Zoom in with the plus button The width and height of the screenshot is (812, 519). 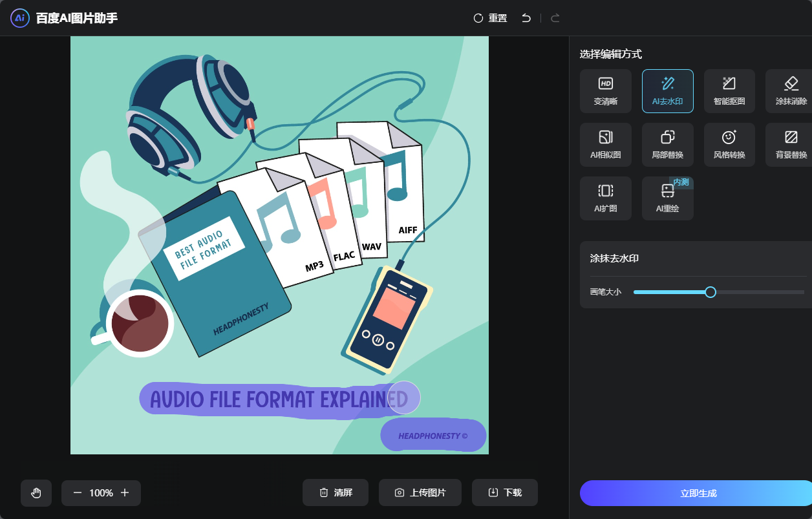125,493
